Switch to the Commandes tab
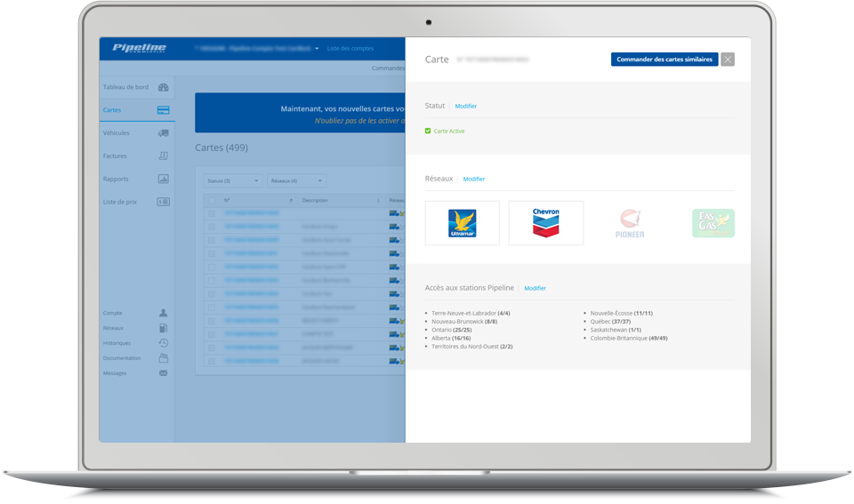The width and height of the screenshot is (854, 504). 389,68
